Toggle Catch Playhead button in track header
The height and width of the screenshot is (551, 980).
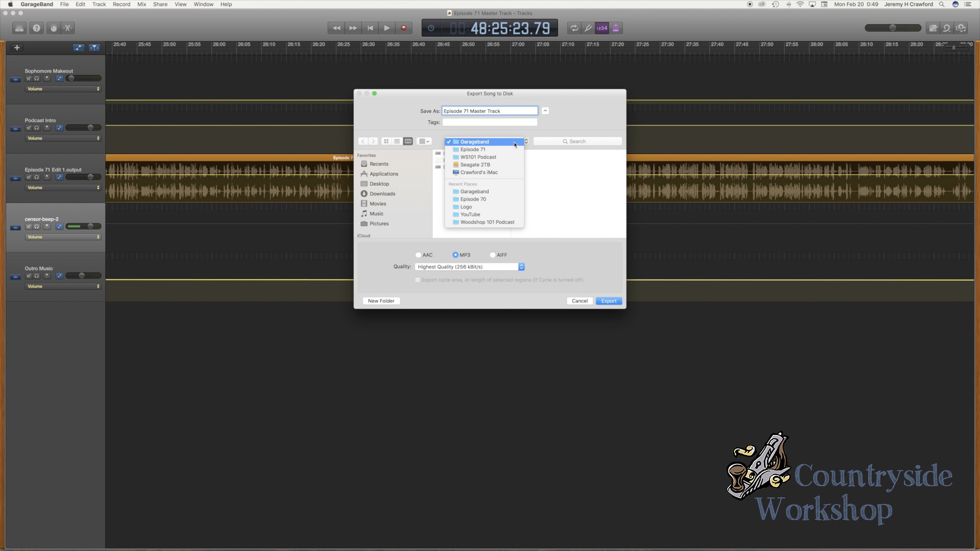94,47
